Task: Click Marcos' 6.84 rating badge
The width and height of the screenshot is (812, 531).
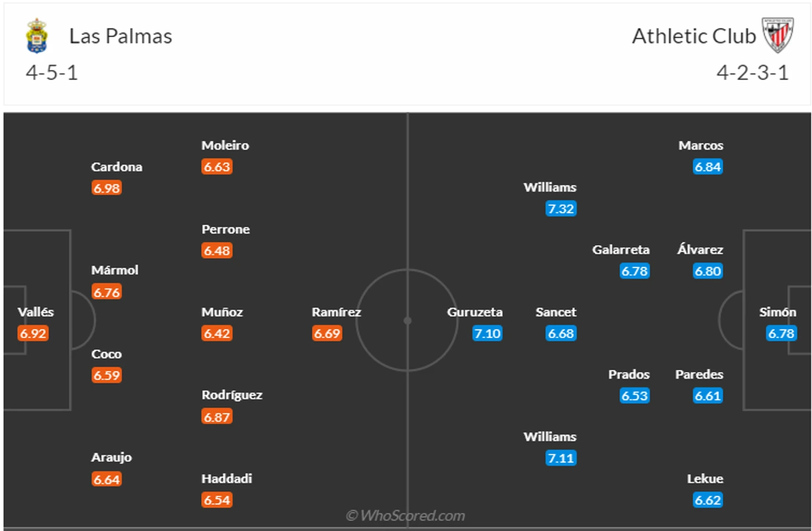Action: tap(708, 167)
